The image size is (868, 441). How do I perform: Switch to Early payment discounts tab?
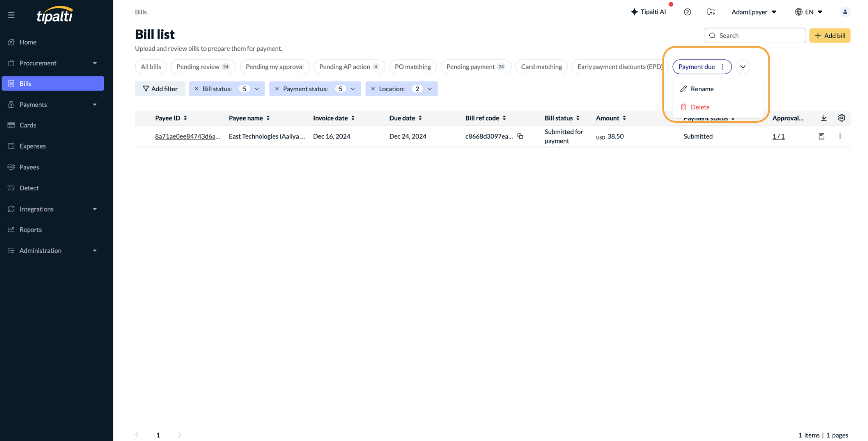pos(619,67)
